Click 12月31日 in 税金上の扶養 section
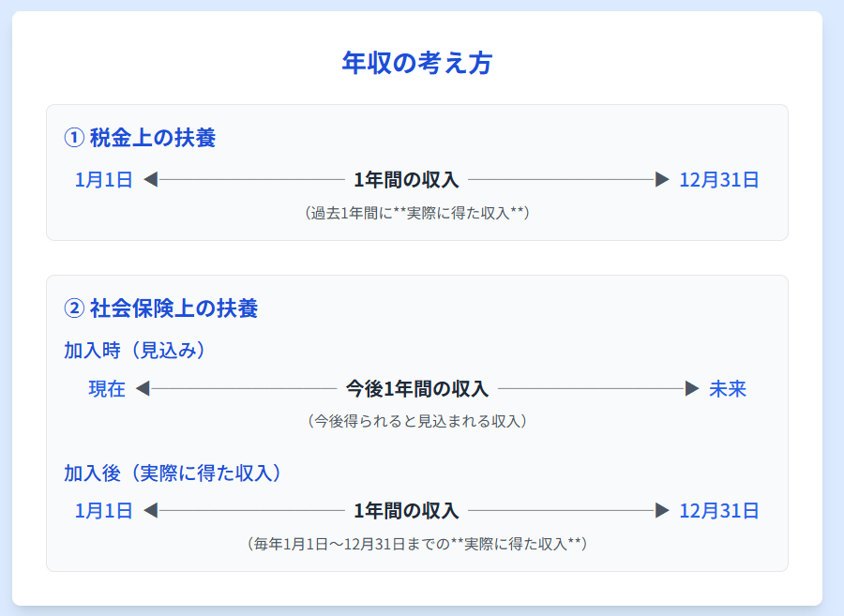844x616 pixels. tap(719, 180)
